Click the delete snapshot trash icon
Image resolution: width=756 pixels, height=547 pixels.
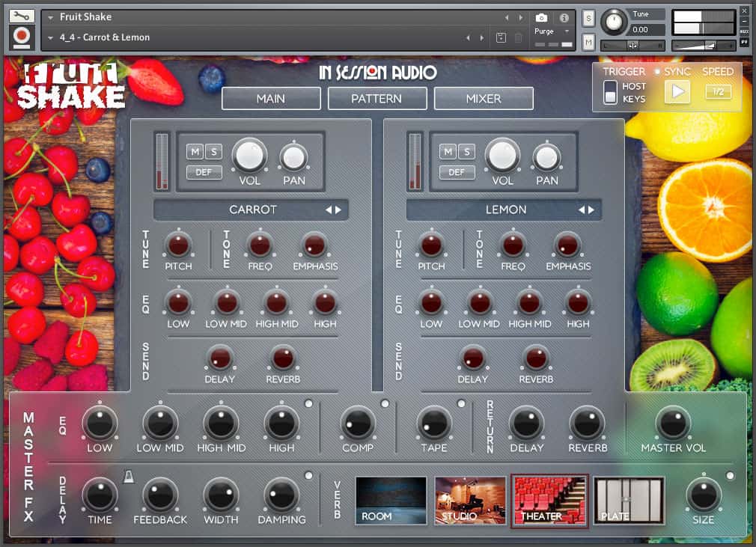518,37
